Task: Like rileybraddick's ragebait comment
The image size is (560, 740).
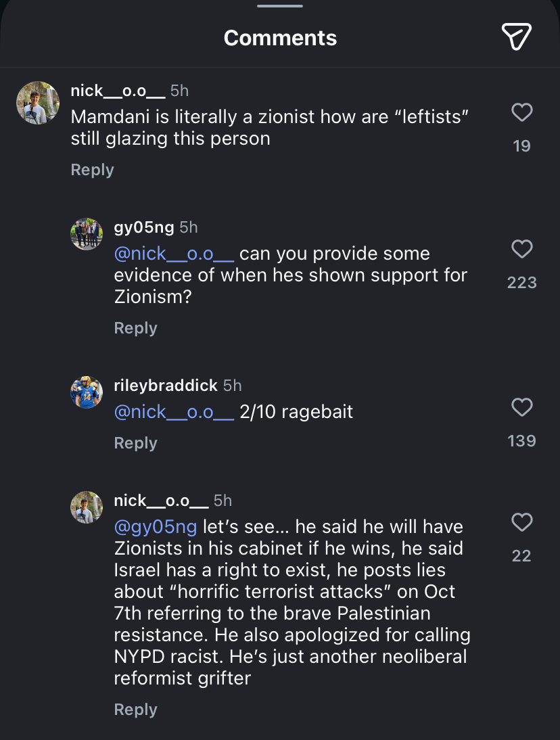Action: click(521, 407)
